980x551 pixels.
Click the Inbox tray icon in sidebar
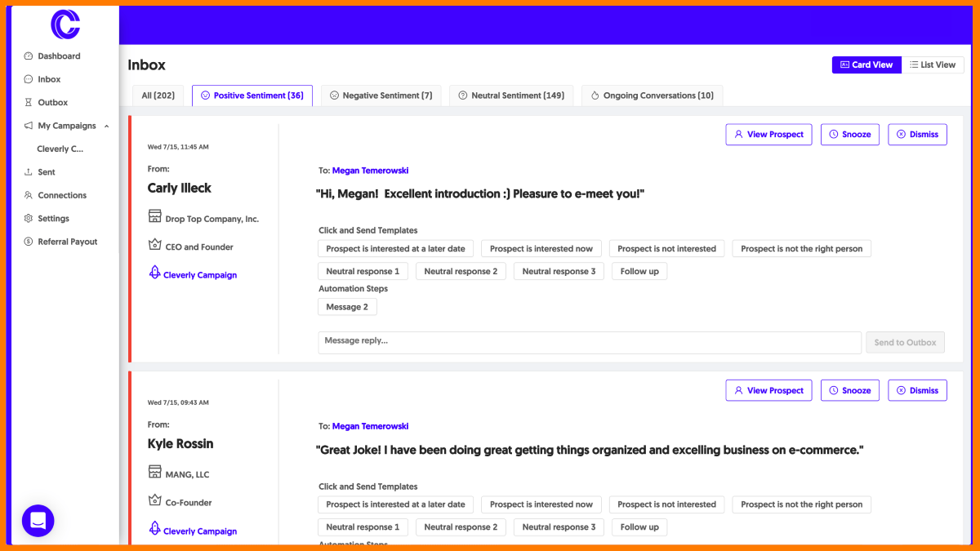(29, 79)
